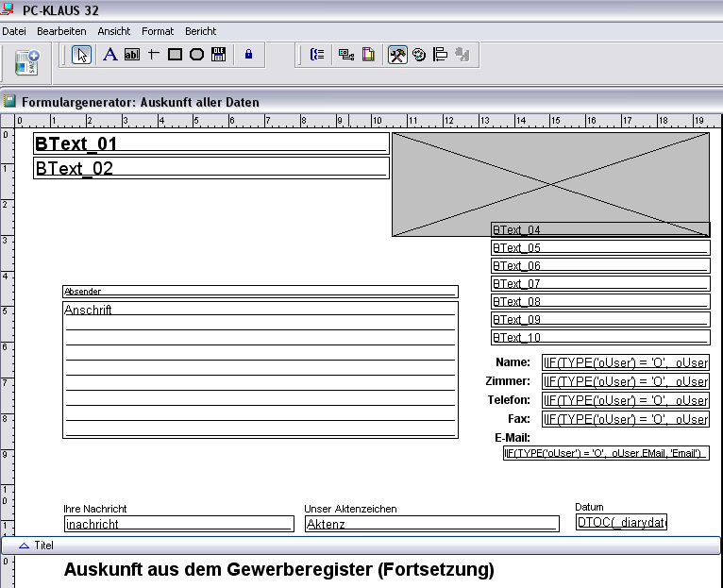
Task: Select the ellipse shape tool
Action: pyautogui.click(x=196, y=55)
